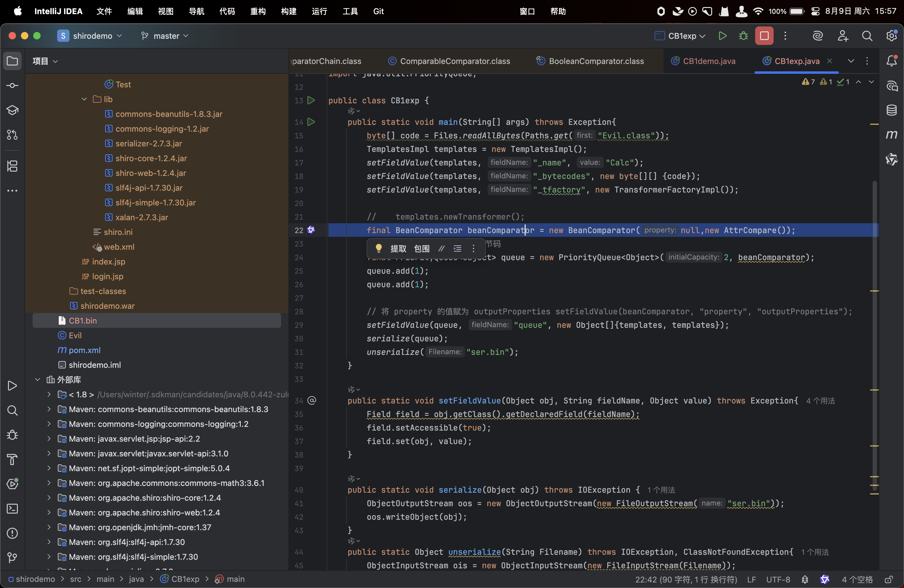The width and height of the screenshot is (904, 588).
Task: Stop the running CB1exp process
Action: point(764,36)
